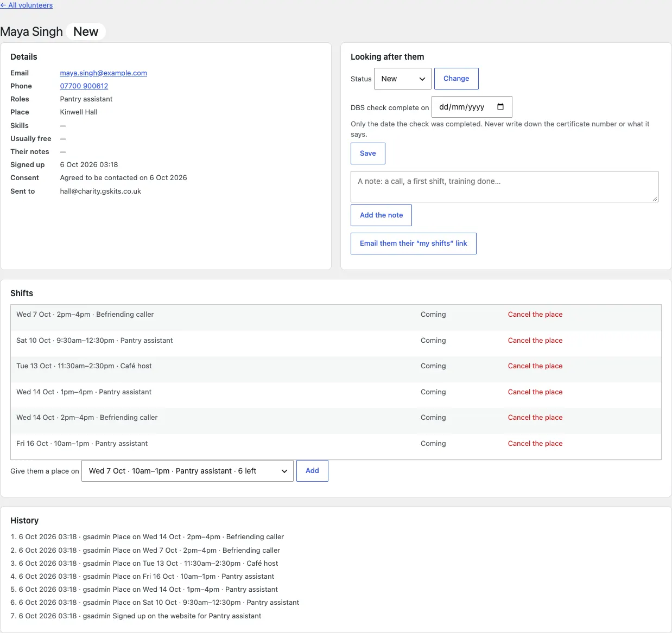Select consent text Agreed to be contacted on 6 Oct 2026
Screen dimensions: 672x633
[x=123, y=178]
